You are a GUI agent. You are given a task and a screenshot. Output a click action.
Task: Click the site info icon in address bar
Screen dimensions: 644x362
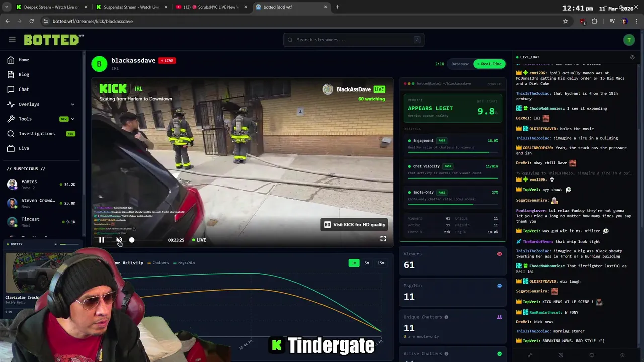pos(46,21)
